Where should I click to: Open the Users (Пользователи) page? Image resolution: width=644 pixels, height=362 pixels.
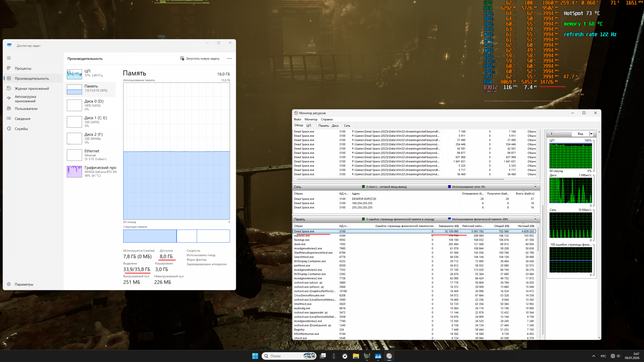pyautogui.click(x=26, y=109)
